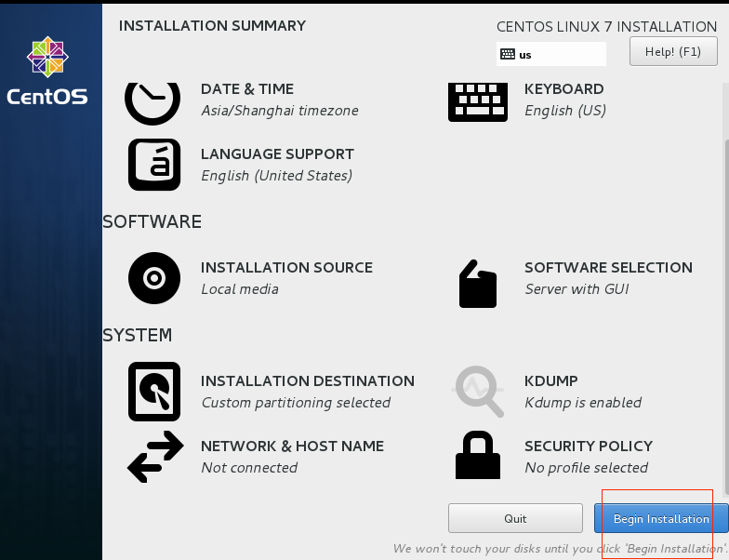729x560 pixels.
Task: Click the Quit button
Action: [x=515, y=518]
